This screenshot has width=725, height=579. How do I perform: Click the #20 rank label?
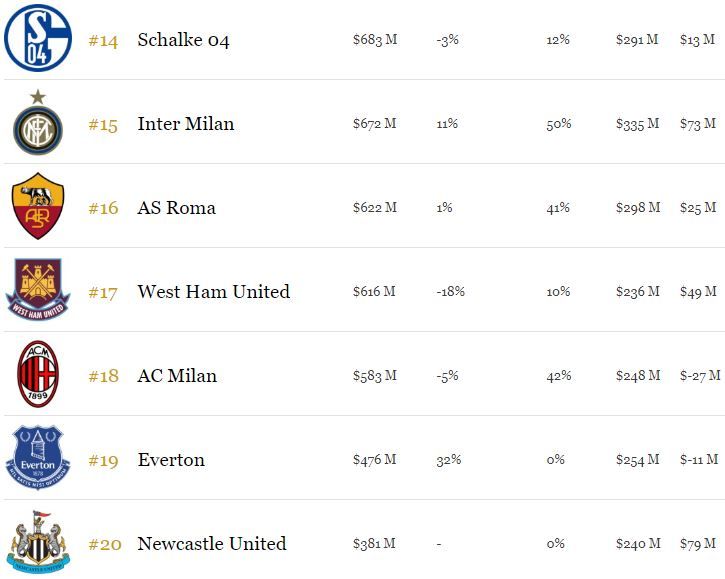click(x=104, y=544)
